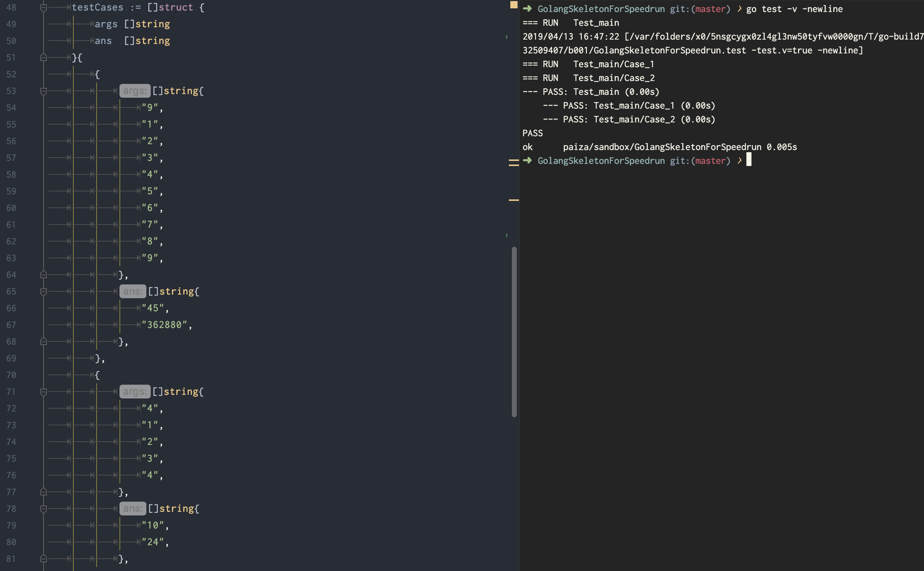Collapse the second args block on line 71
The width and height of the screenshot is (924, 571).
tap(44, 392)
